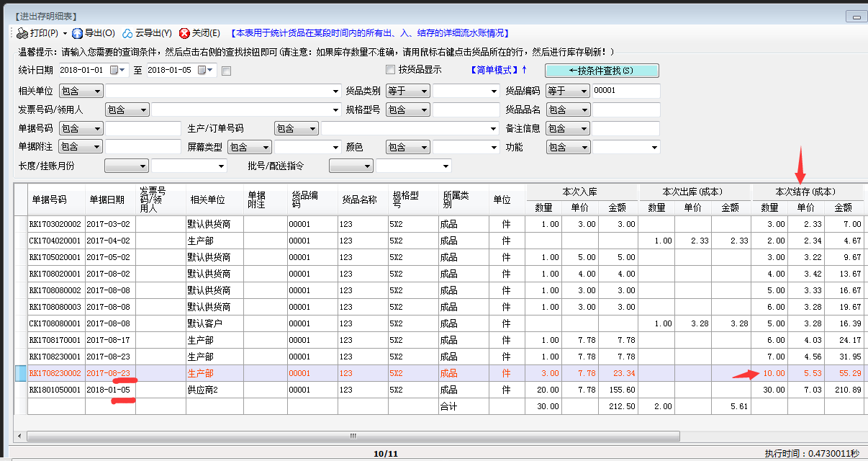Click the red 关闭(E) close icon
The image size is (868, 461).
(x=184, y=32)
